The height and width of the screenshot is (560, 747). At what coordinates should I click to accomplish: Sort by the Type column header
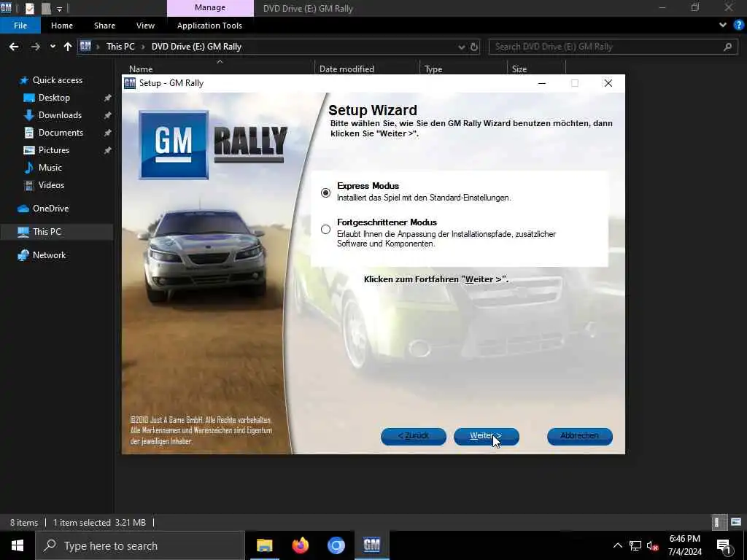click(433, 69)
